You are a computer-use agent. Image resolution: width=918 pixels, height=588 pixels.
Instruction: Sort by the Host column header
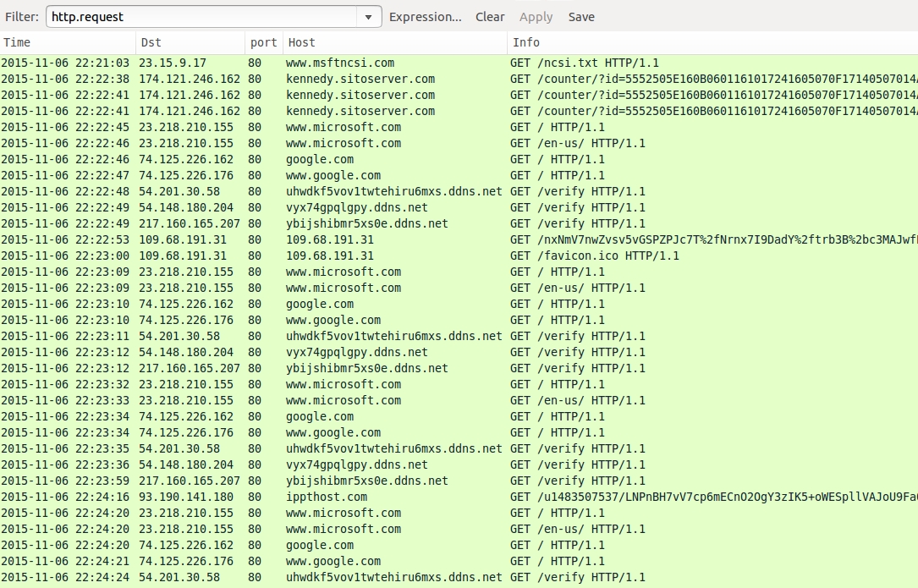[x=395, y=43]
